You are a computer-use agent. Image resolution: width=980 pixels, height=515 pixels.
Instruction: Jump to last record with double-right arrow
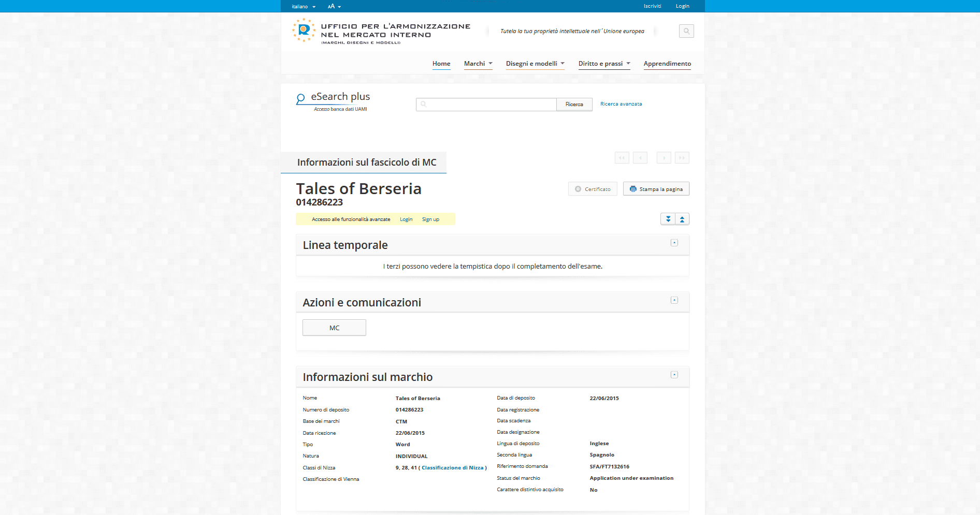pyautogui.click(x=682, y=158)
